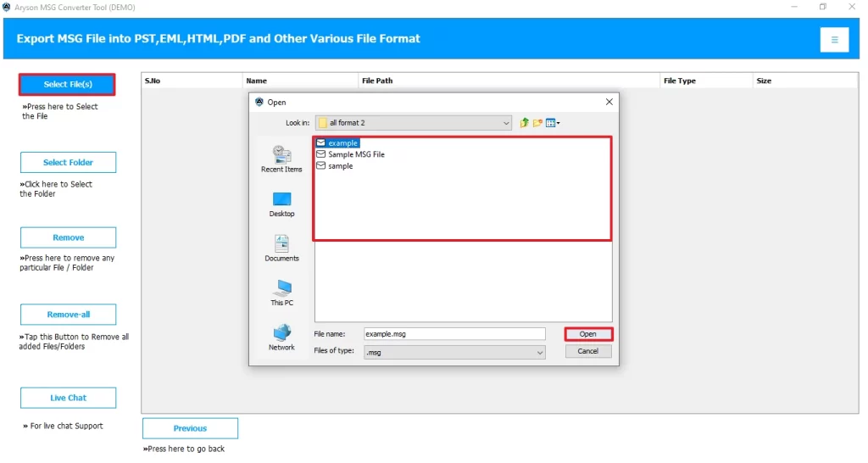
Task: Open Live Chat support
Action: tap(68, 398)
